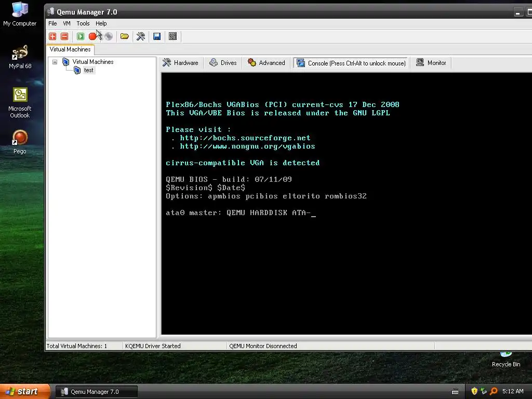Switch to the Drives tab
Image resolution: width=532 pixels, height=399 pixels.
tap(223, 63)
